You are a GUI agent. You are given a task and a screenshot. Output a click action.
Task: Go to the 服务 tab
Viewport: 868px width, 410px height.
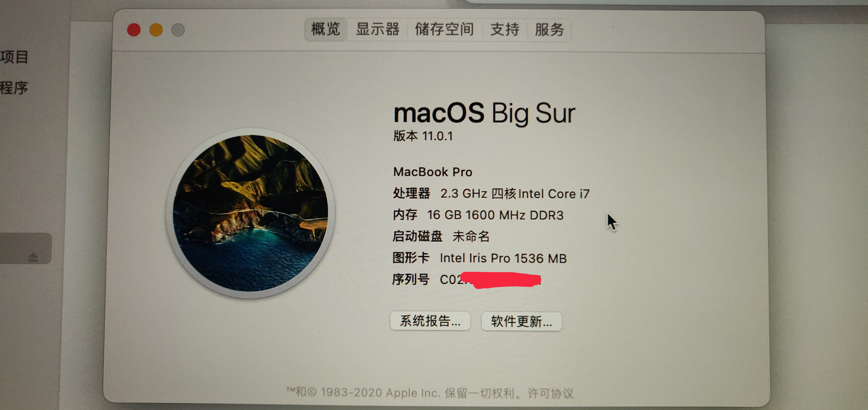pos(549,30)
